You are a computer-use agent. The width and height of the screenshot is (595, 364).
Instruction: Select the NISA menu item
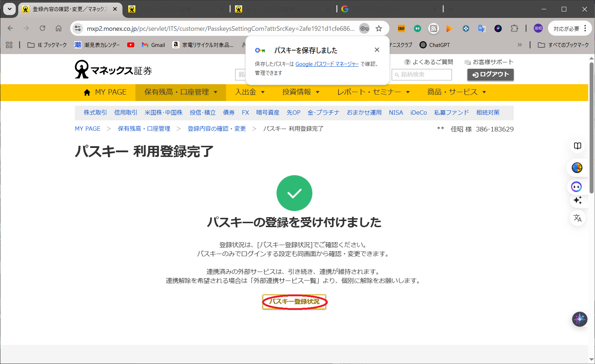(396, 112)
